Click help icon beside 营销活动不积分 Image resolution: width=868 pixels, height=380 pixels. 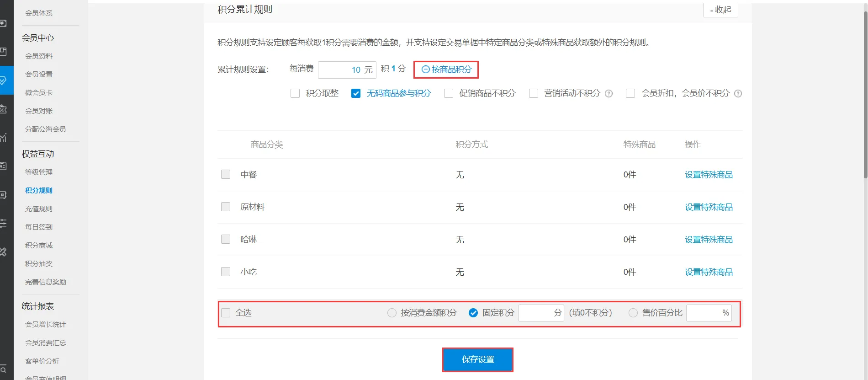[x=609, y=94]
